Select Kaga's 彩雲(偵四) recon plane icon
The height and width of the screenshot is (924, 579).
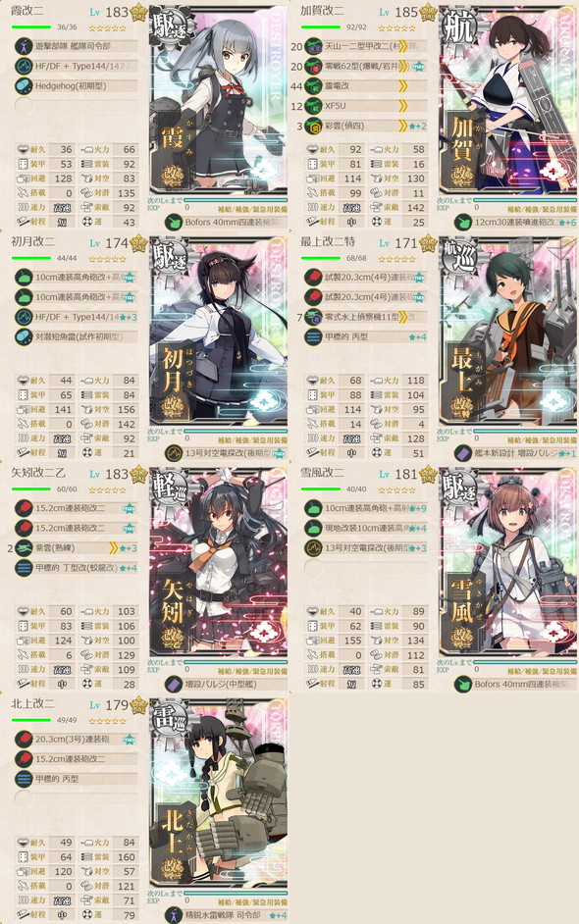(x=313, y=126)
